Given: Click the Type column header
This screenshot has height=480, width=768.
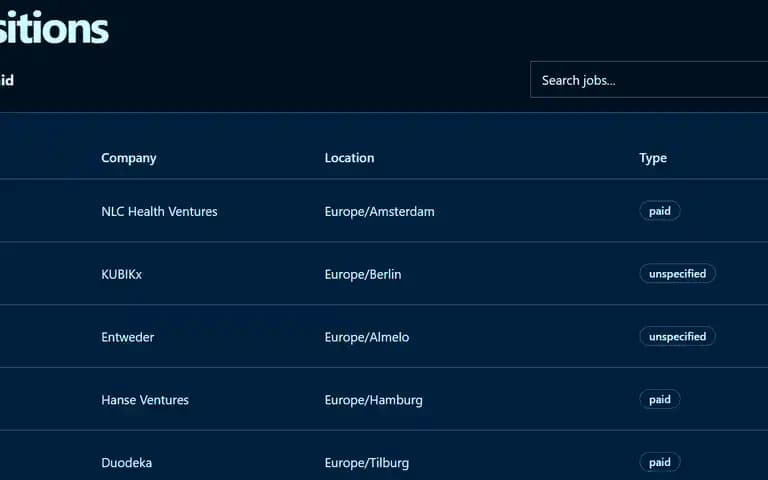Looking at the screenshot, I should click(653, 158).
